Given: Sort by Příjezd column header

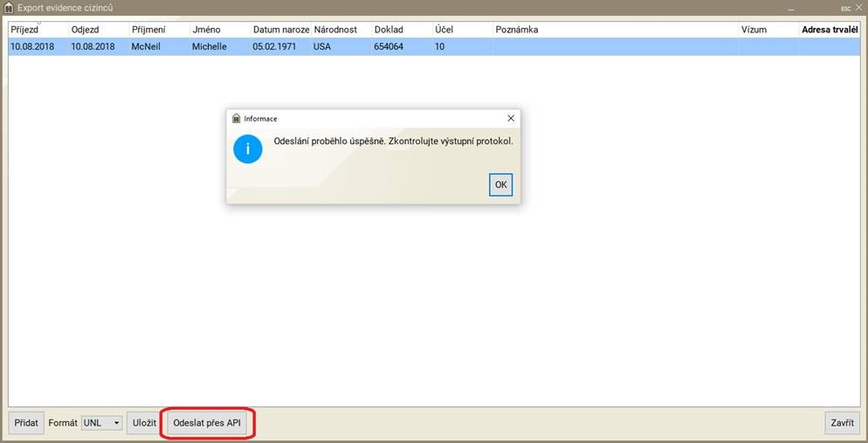Looking at the screenshot, I should coord(37,30).
